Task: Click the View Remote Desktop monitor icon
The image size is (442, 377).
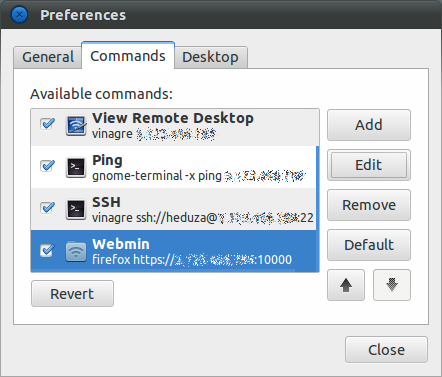Action: 76,125
